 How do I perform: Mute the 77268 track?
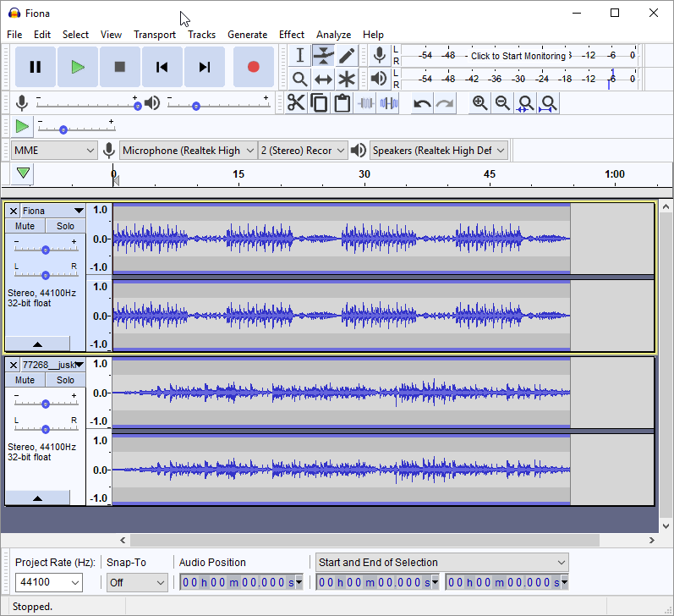coord(25,380)
